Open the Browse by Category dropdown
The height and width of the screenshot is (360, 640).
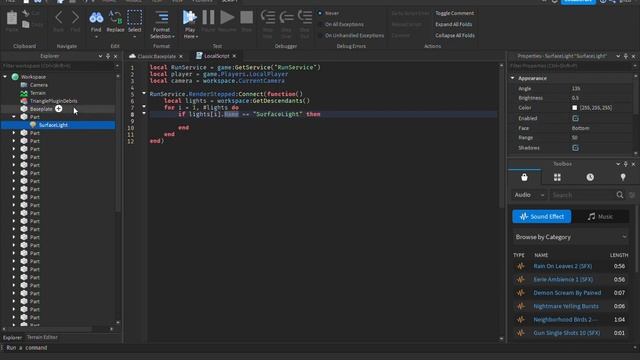570,237
